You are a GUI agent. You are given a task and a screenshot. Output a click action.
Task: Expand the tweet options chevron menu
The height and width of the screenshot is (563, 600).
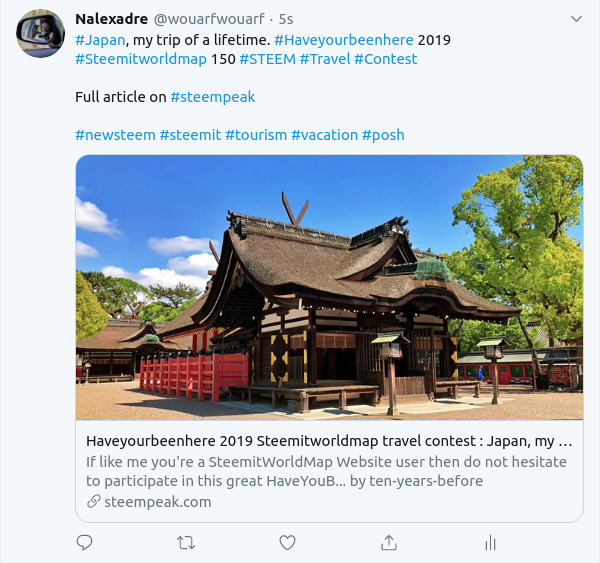pyautogui.click(x=576, y=19)
